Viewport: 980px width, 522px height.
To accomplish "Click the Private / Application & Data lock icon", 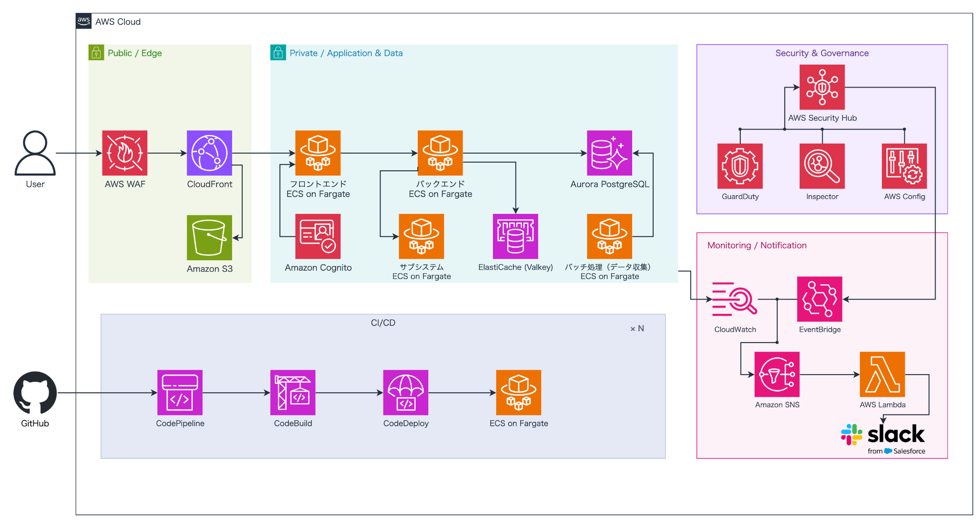I will [x=278, y=52].
